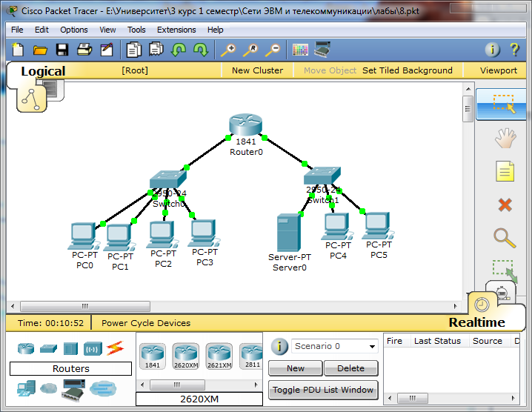
Task: Open the Scenario 0 dropdown
Action: click(x=334, y=346)
